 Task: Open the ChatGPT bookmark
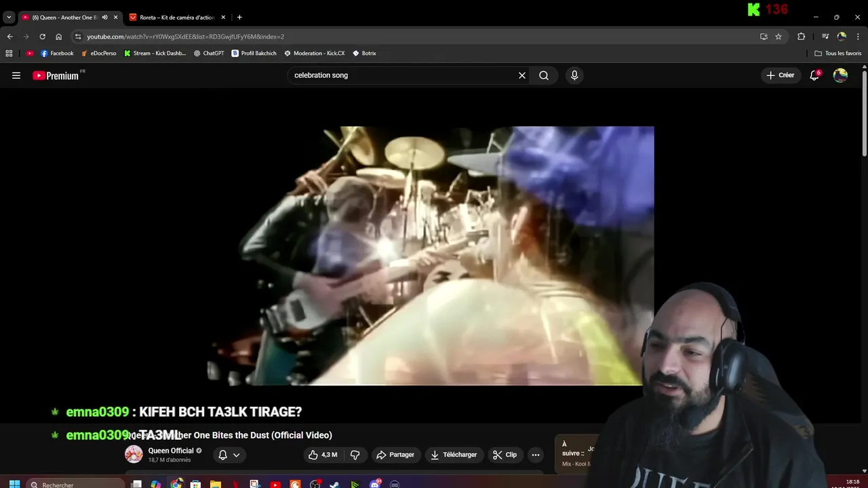(x=209, y=53)
